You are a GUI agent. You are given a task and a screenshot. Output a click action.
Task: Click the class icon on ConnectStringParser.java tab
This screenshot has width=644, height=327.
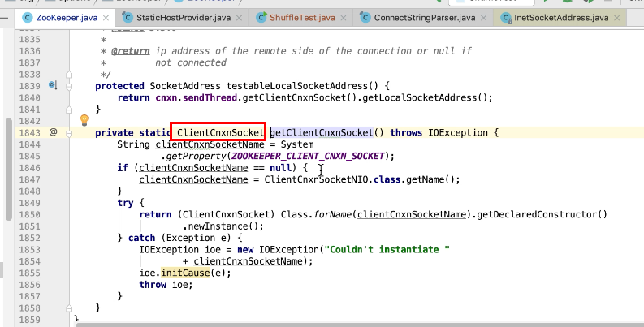(x=365, y=18)
